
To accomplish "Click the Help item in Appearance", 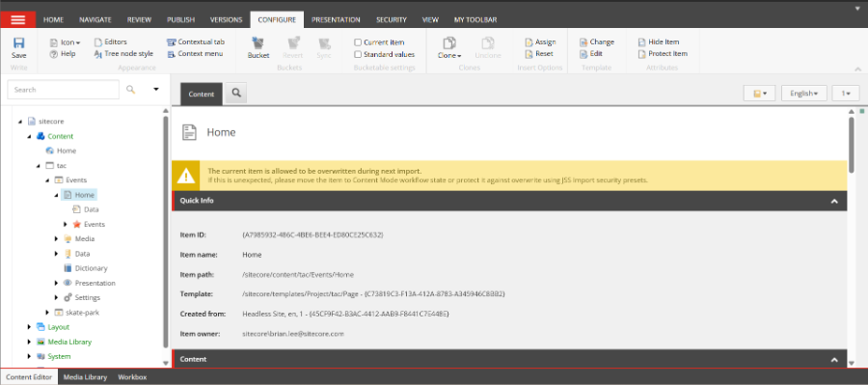I will pyautogui.click(x=63, y=54).
